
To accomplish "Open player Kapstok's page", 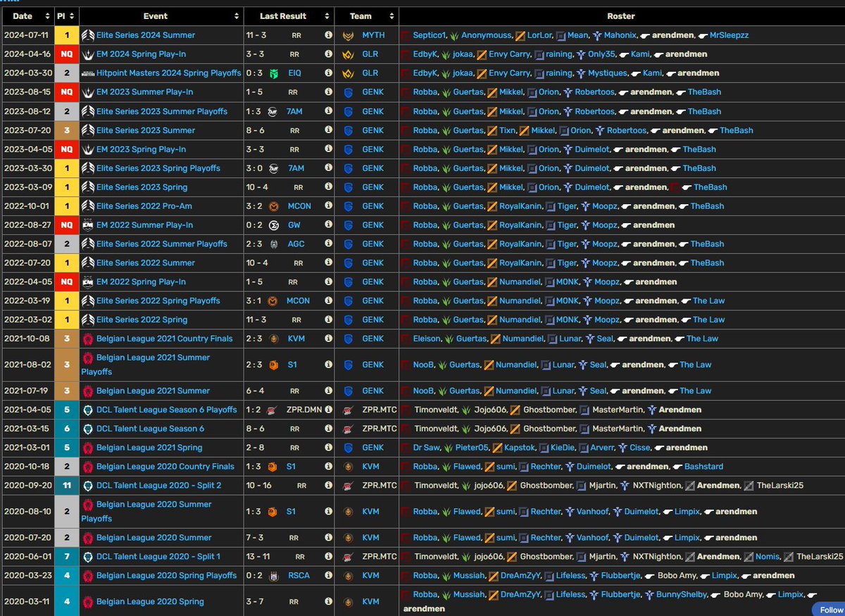I will point(521,448).
